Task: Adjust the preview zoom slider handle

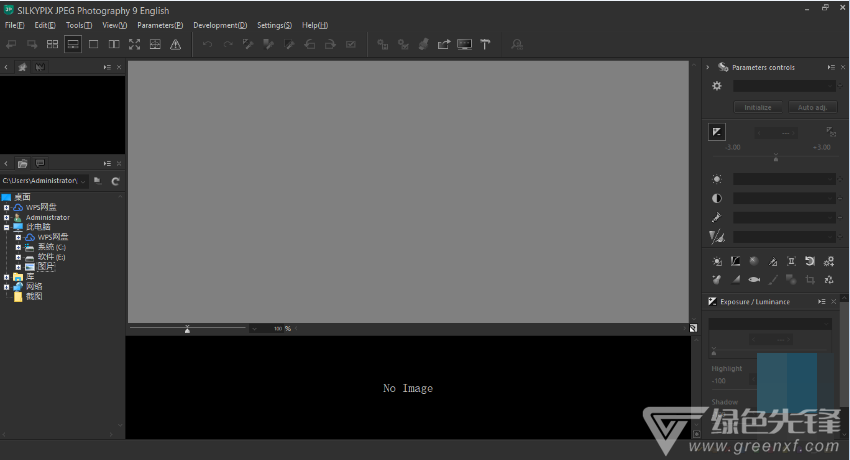Action: point(187,329)
